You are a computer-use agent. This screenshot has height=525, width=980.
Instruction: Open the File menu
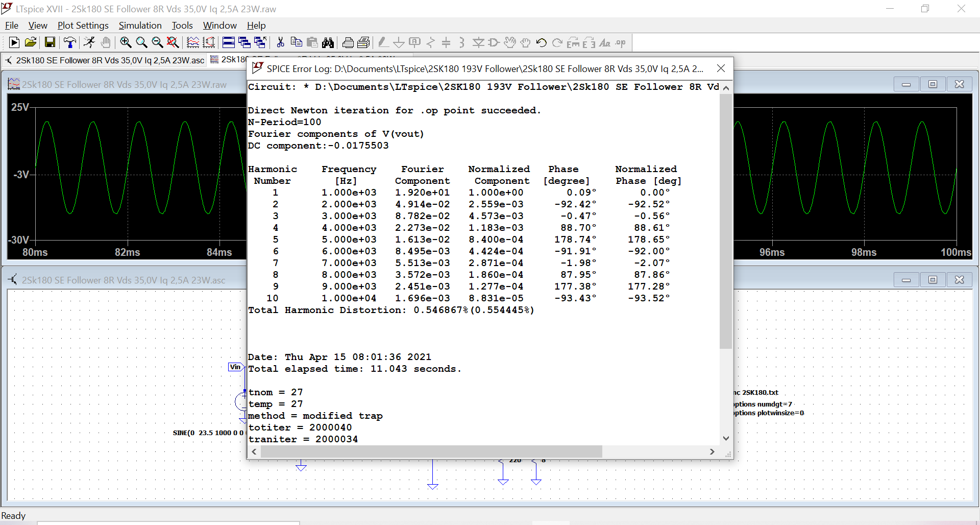coord(12,26)
